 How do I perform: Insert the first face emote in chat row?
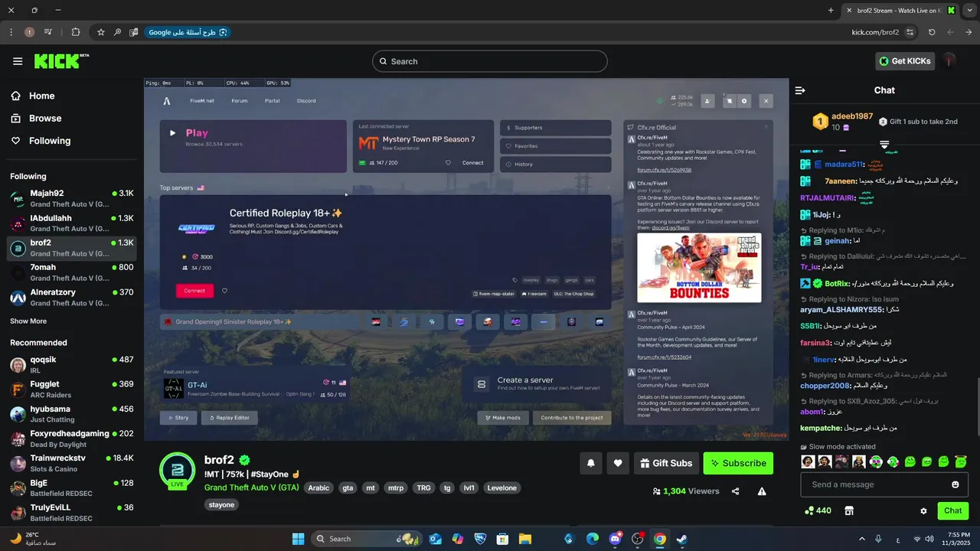(x=808, y=461)
